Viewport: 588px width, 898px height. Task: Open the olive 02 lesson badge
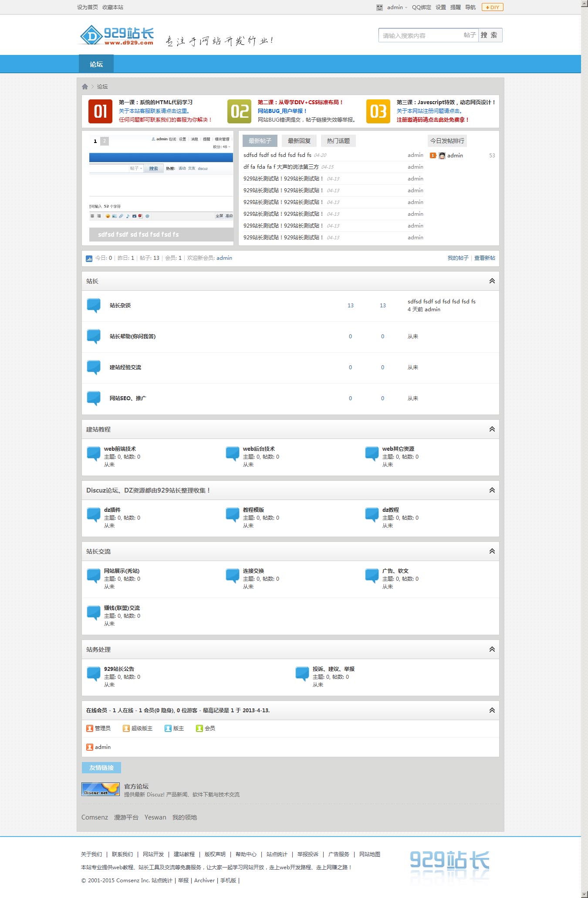pos(239,111)
